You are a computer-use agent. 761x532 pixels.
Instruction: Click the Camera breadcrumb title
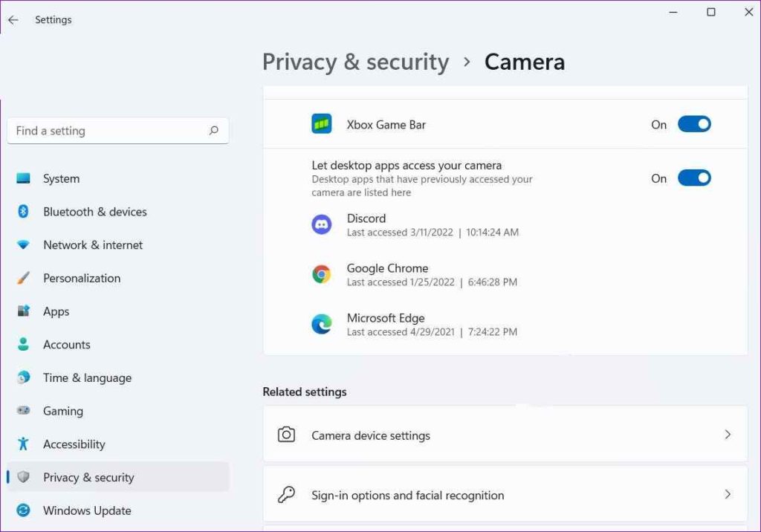[525, 62]
